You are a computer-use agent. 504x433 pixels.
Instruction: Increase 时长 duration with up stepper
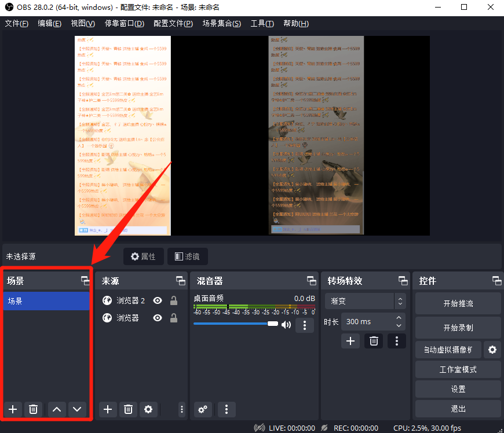(399, 318)
